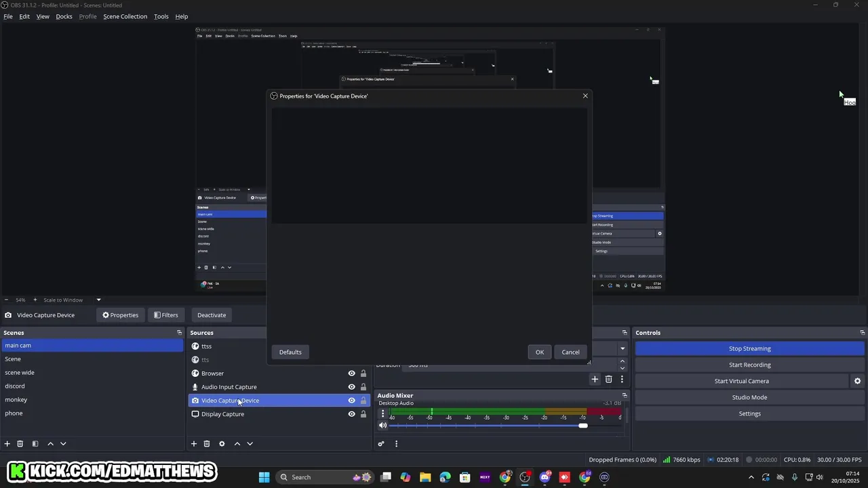This screenshot has height=488, width=868.
Task: Move scene up with Scenes arrow
Action: pos(50,443)
